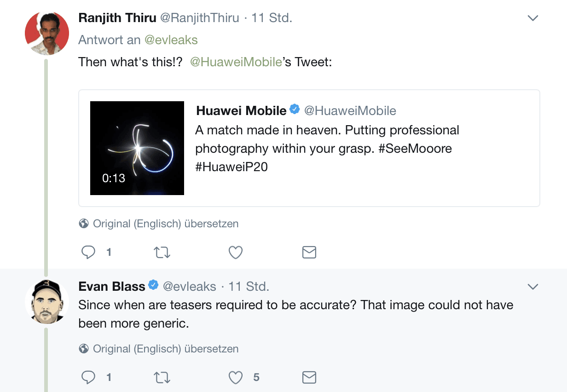Send Evan Blass's tweet via direct message

pos(309,378)
